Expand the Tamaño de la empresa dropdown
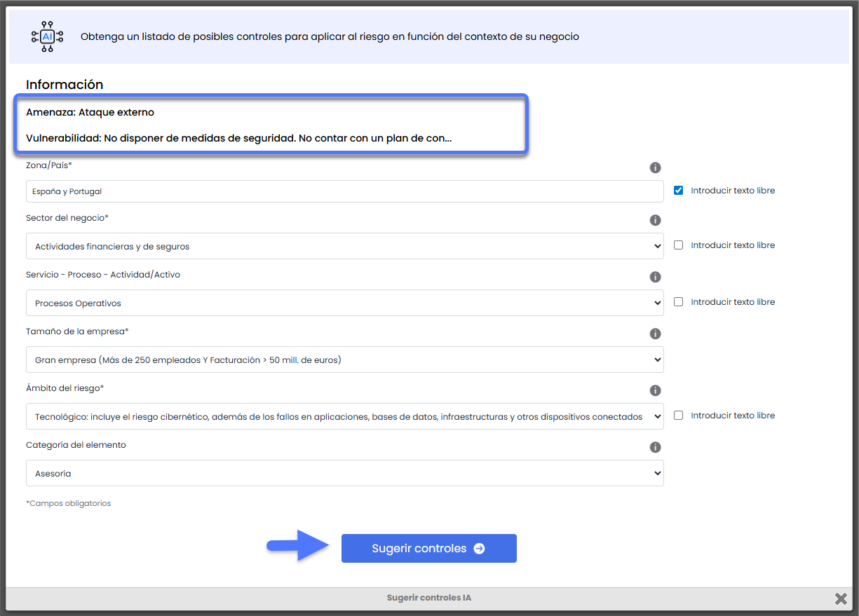859x616 pixels. (344, 360)
